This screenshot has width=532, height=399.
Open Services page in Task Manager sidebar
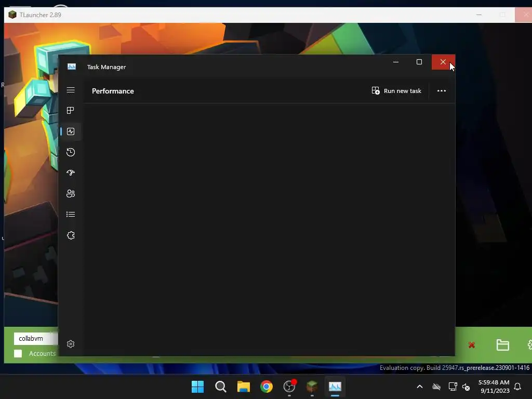click(x=71, y=235)
